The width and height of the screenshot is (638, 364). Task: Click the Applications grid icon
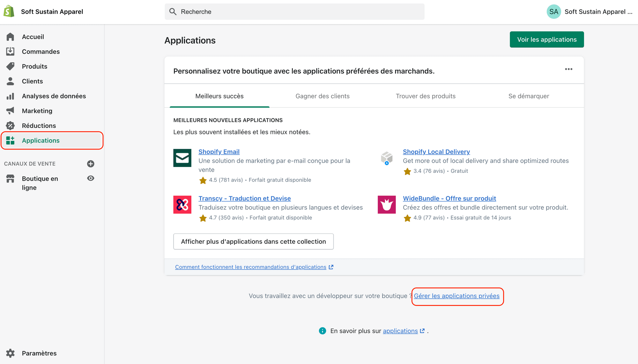pos(10,140)
